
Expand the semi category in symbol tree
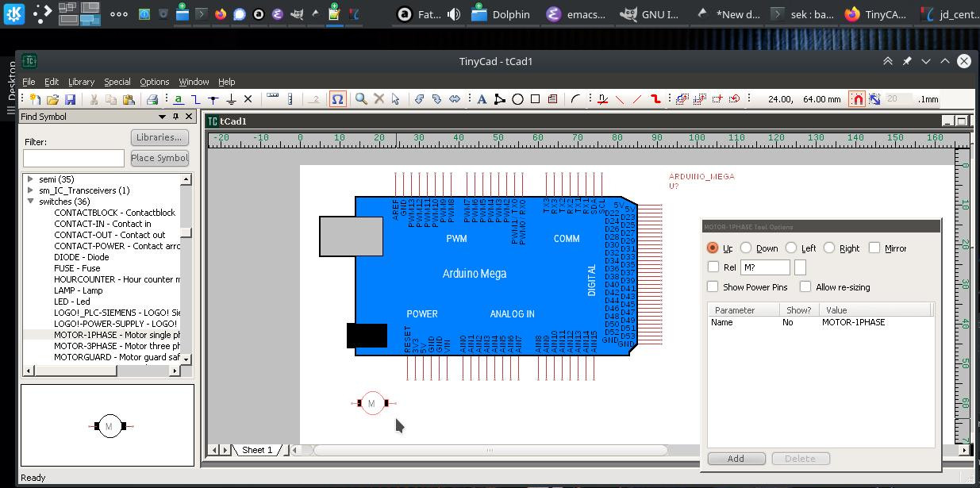[x=30, y=179]
